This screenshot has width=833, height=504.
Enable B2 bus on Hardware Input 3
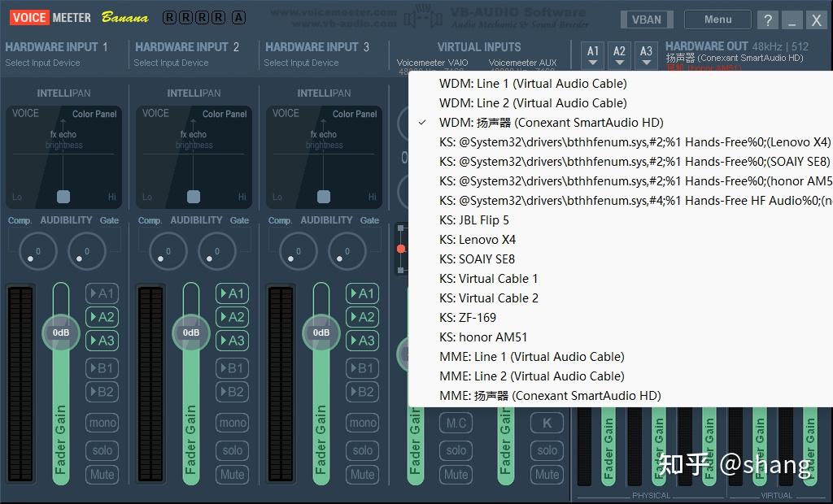pyautogui.click(x=362, y=392)
